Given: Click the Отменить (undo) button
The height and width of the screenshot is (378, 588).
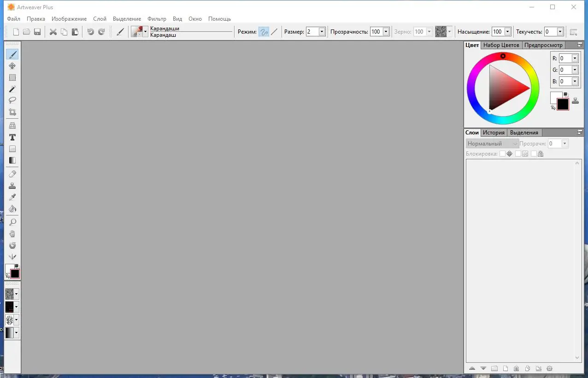Looking at the screenshot, I should (x=91, y=32).
